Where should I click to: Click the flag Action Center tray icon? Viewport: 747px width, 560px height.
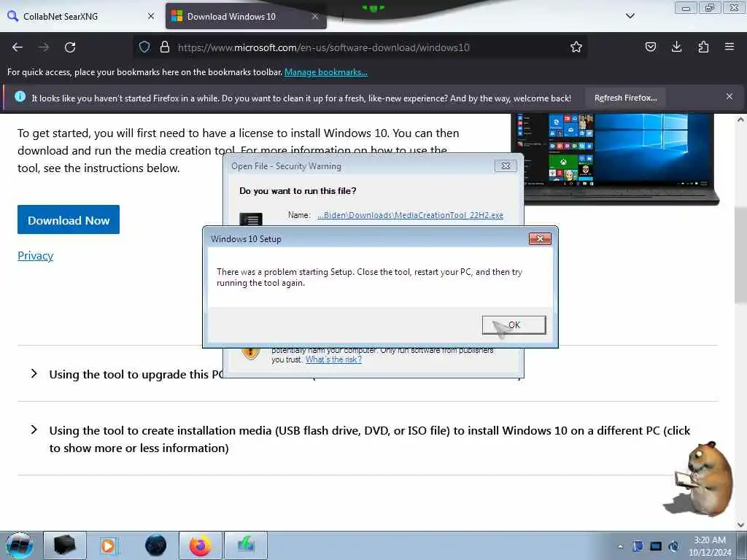(638, 546)
